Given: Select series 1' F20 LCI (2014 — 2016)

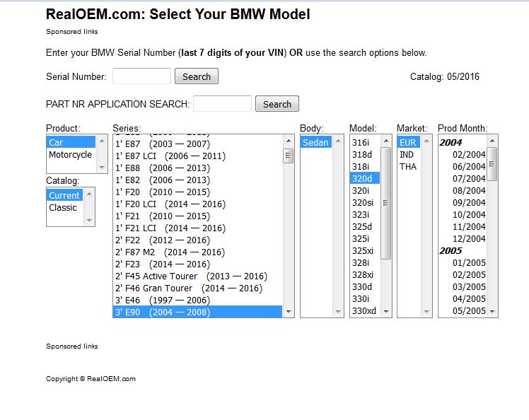Looking at the screenshot, I should click(x=197, y=204).
